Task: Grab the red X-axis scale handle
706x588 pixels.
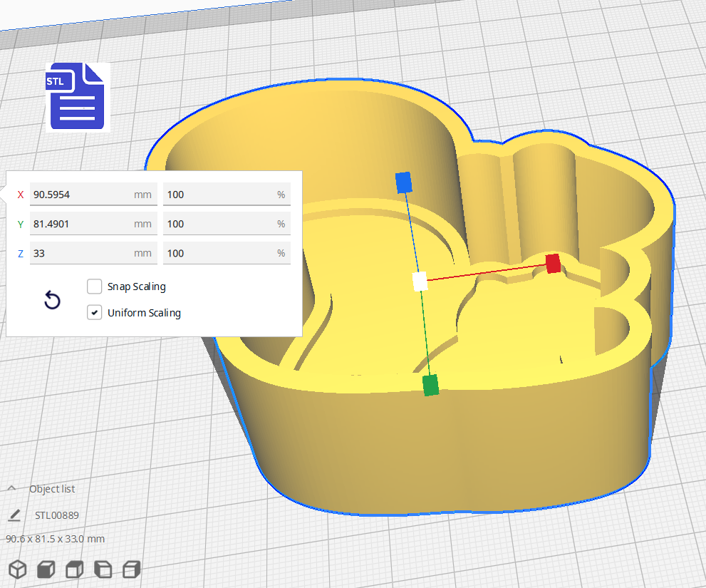Action: [553, 264]
